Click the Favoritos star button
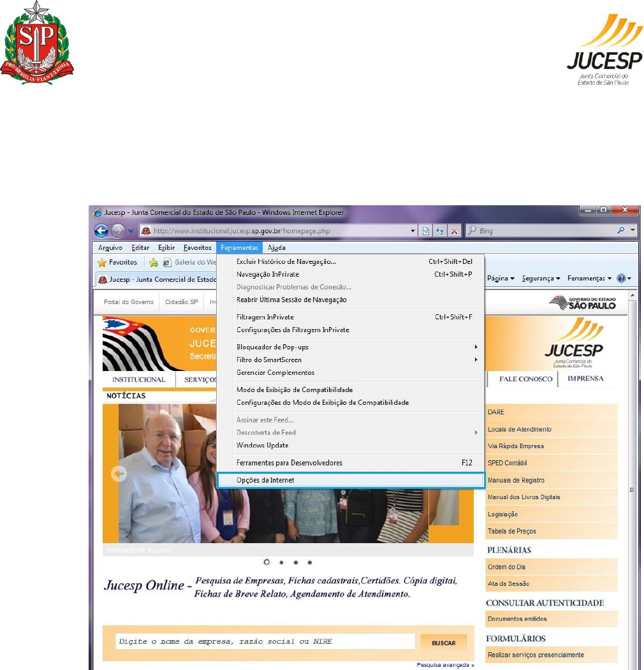Image resolution: width=644 pixels, height=670 pixels. tap(117, 262)
